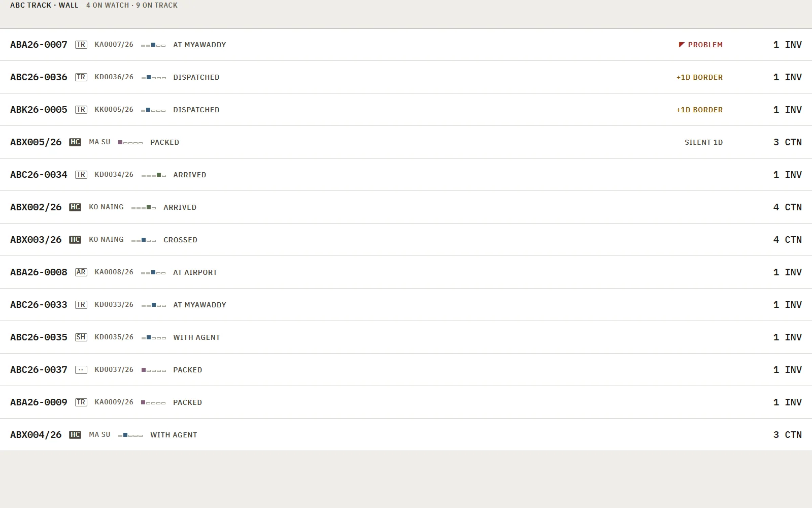Click +1D BORDER on ABC26-0036 row
The height and width of the screenshot is (508, 812).
click(x=699, y=77)
